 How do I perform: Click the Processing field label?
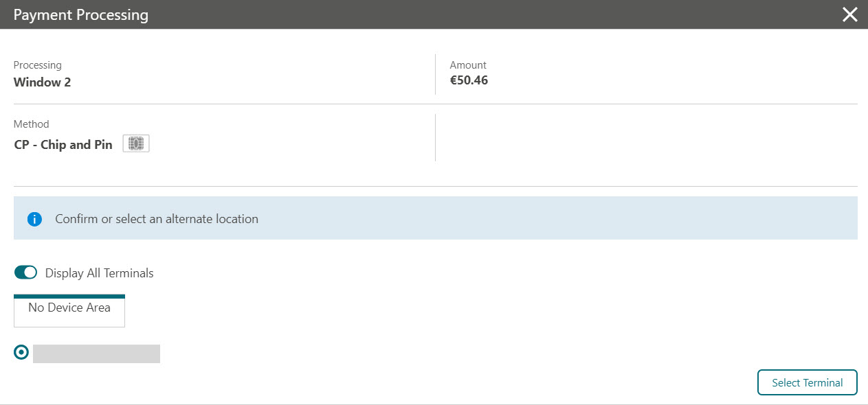pos(38,65)
